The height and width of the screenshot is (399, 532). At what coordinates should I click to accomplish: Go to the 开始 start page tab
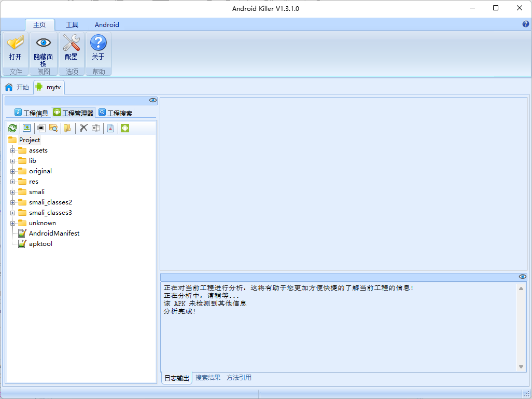pos(17,87)
